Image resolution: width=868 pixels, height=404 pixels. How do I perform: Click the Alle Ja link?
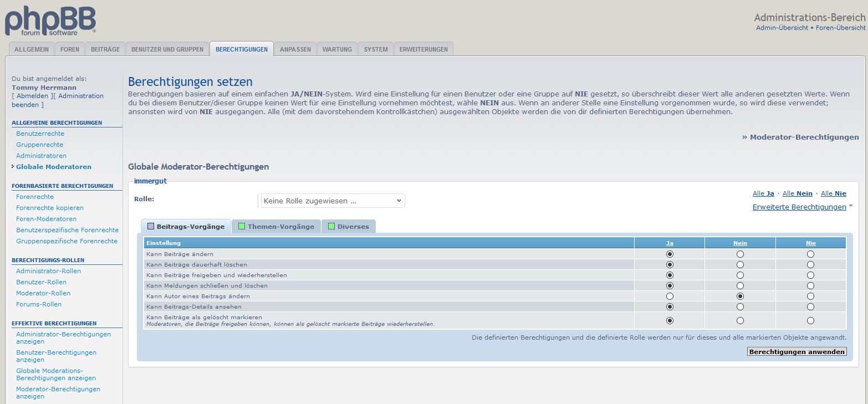763,193
